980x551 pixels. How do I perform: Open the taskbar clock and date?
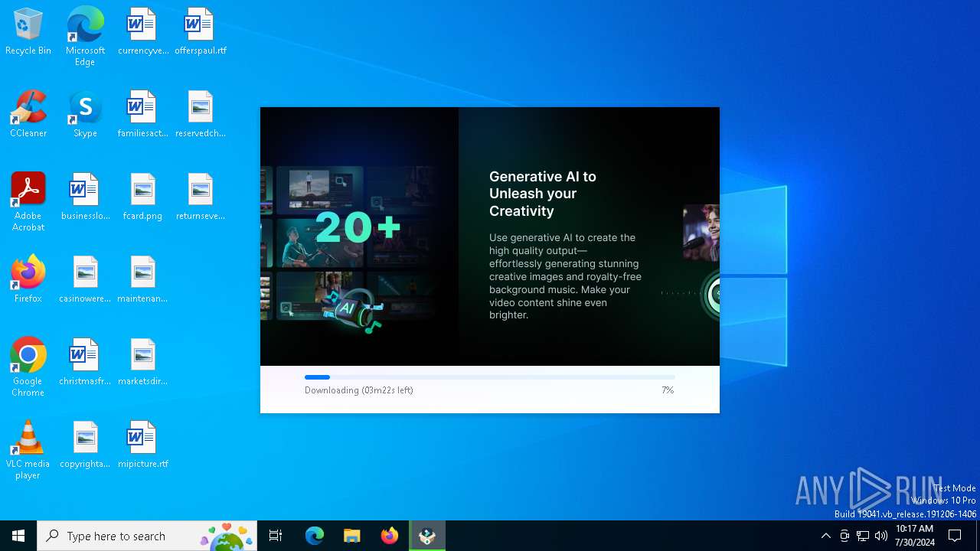915,536
